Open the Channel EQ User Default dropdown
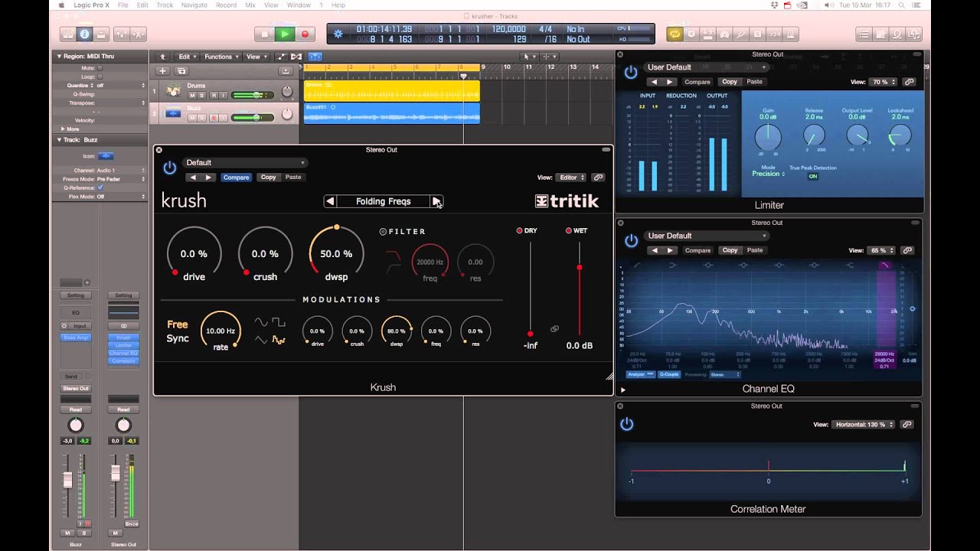 [x=706, y=236]
